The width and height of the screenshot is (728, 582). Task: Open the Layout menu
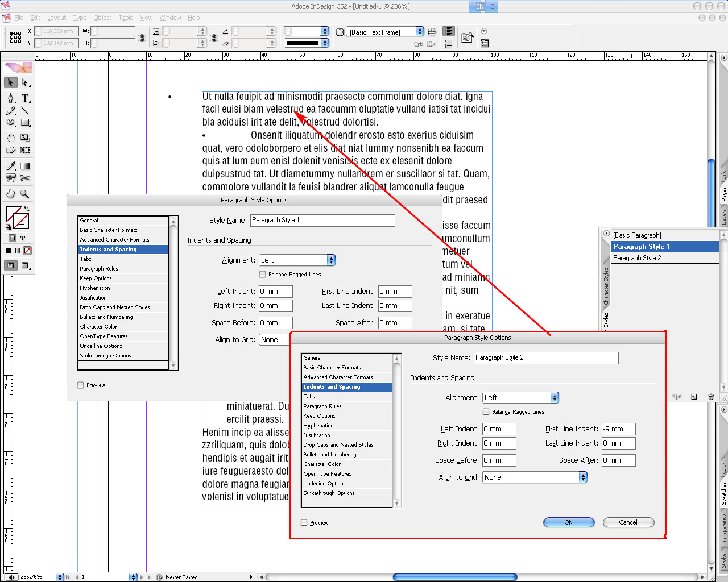[x=56, y=18]
